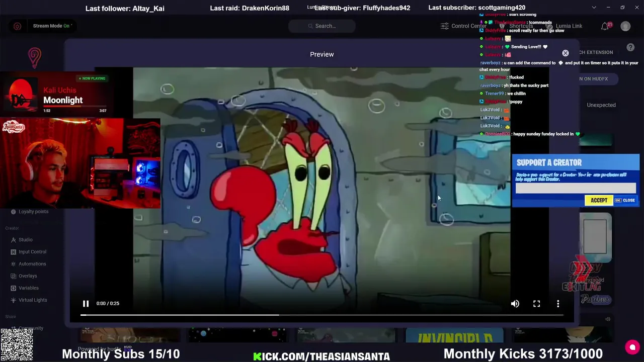This screenshot has width=644, height=362.
Task: Click the Lumia logo beside Stream Mode
Action: [17, 26]
